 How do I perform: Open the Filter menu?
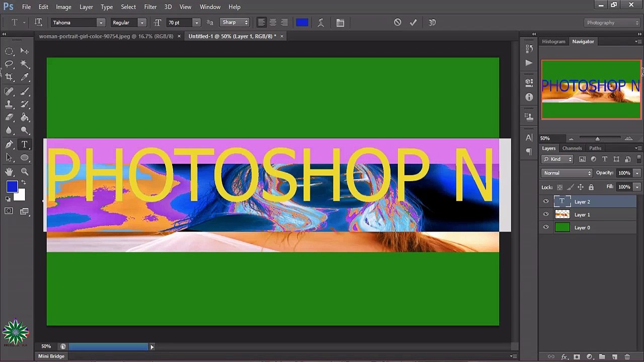tap(150, 7)
